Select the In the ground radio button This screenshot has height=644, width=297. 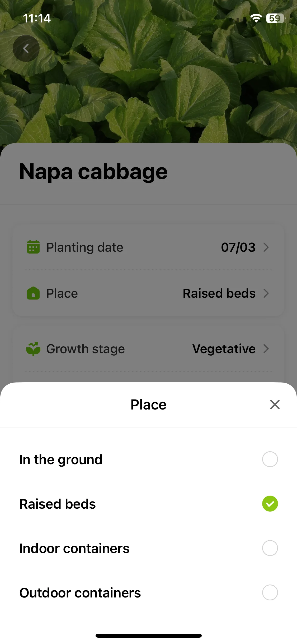tap(270, 459)
